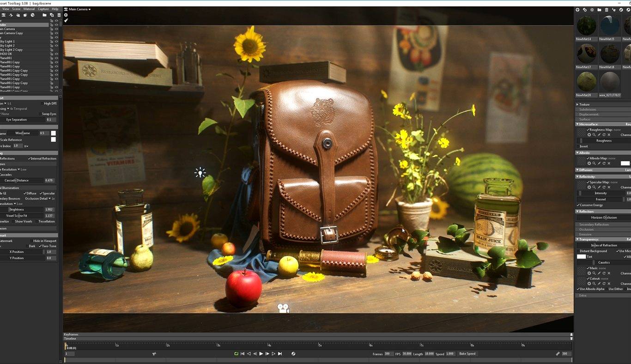The image size is (631, 364).
Task: Click the Roughness Map gear icon
Action: coord(589,135)
